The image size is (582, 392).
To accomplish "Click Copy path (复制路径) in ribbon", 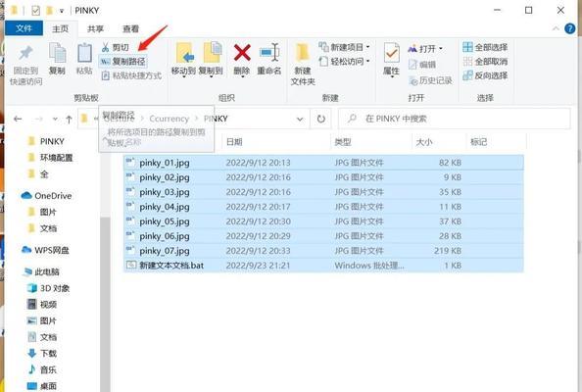I will pos(122,61).
